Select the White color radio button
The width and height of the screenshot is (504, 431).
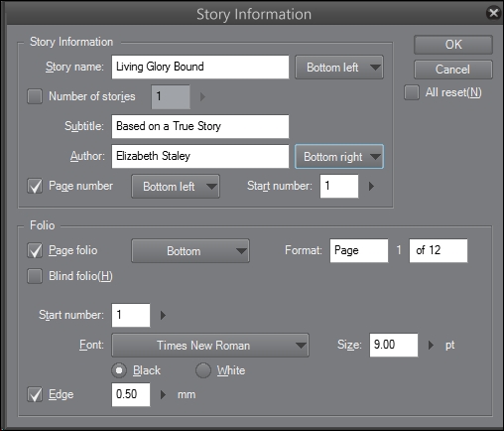[x=203, y=370]
